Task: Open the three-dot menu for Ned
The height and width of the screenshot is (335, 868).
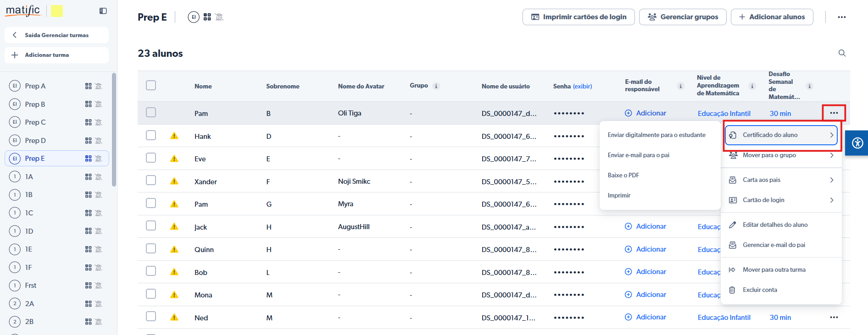Action: point(834,317)
